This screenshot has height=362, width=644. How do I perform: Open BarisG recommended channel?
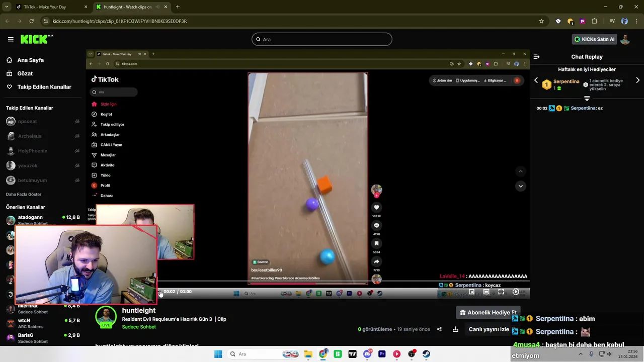pos(43,337)
